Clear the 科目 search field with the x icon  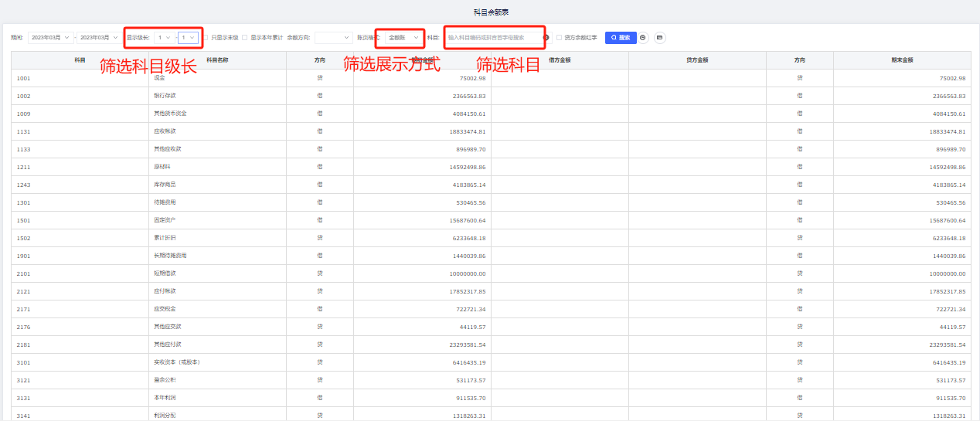(546, 37)
